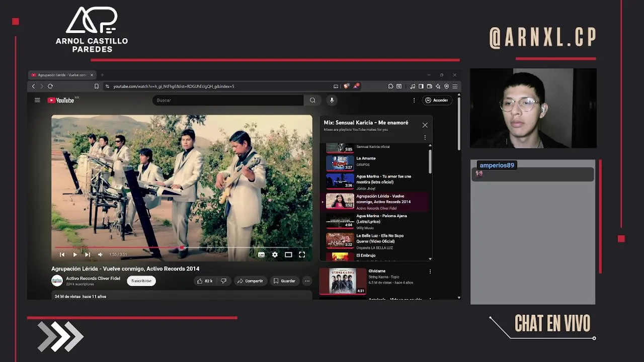Open the Brave rewards triangle icon
This screenshot has height=362, width=644.
coord(356,86)
